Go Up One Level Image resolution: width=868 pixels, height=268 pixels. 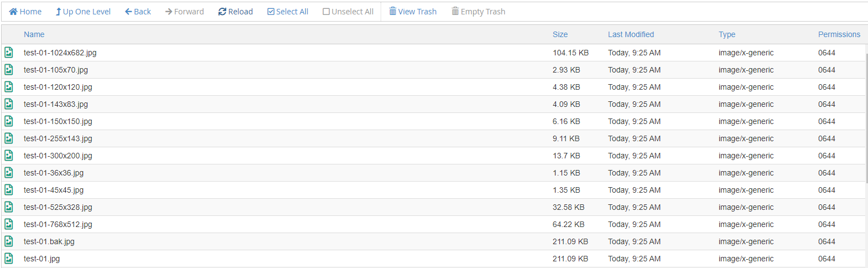(x=83, y=12)
